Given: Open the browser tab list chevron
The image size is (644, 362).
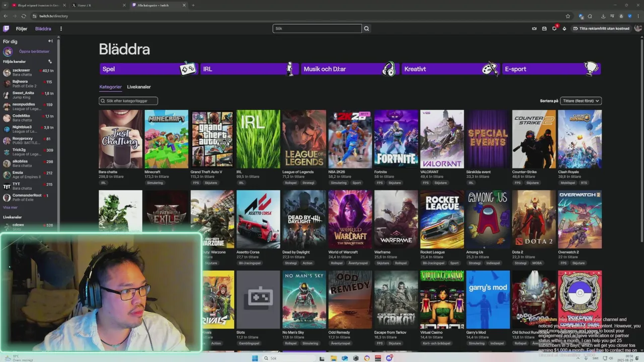Looking at the screenshot, I should point(5,5).
